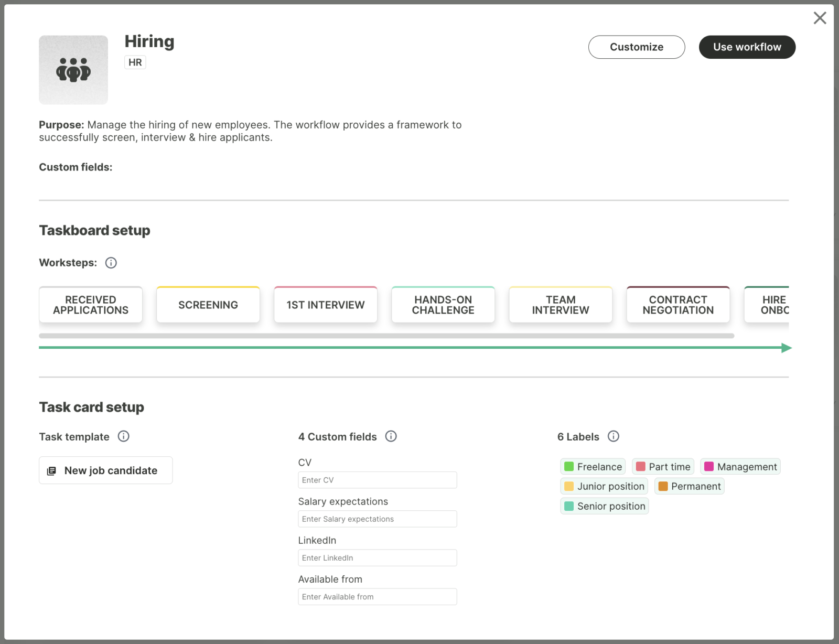The height and width of the screenshot is (644, 839).
Task: Click the Labels info icon
Action: pyautogui.click(x=613, y=436)
